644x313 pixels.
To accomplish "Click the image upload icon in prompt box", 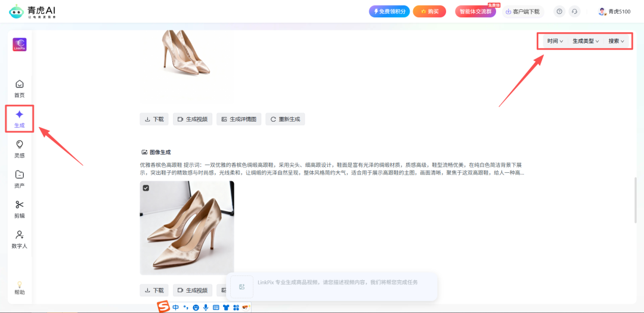I will 241,287.
